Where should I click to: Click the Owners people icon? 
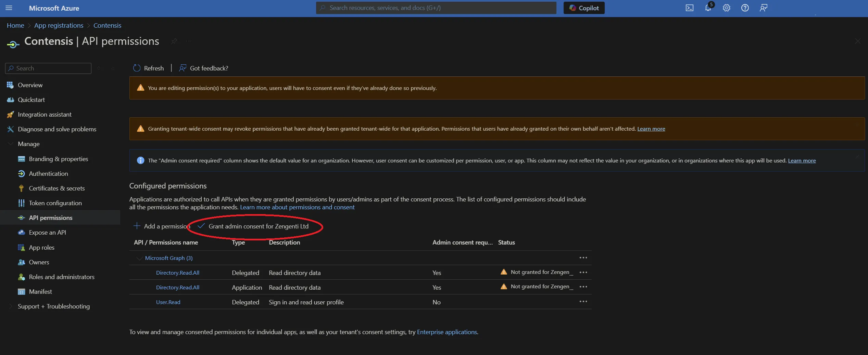pos(21,262)
